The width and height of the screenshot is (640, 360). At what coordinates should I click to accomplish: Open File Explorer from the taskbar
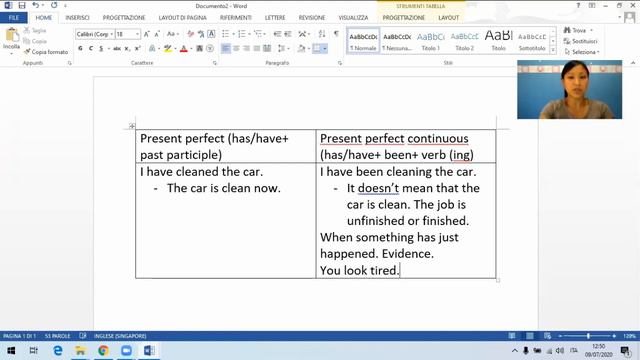80,351
